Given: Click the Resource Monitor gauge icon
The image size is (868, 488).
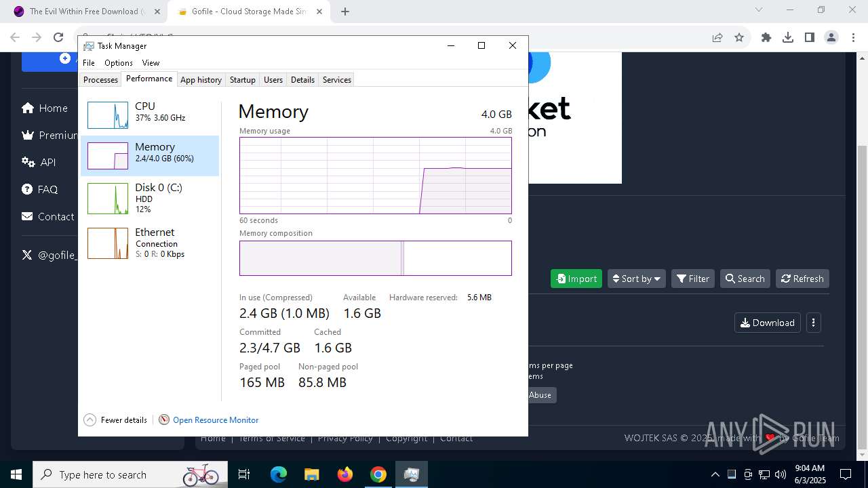Looking at the screenshot, I should [164, 420].
